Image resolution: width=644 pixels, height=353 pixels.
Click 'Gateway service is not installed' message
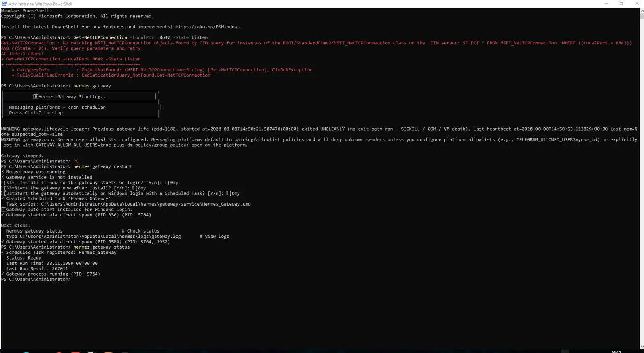coord(49,177)
